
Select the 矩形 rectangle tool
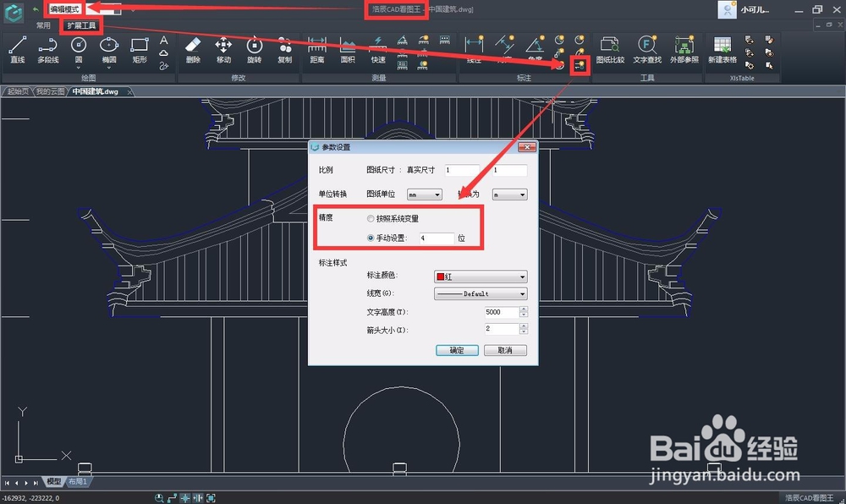coord(140,50)
